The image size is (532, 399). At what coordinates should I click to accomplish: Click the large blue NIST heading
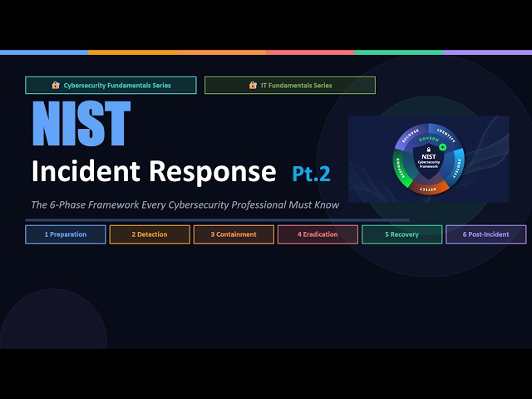[81, 124]
